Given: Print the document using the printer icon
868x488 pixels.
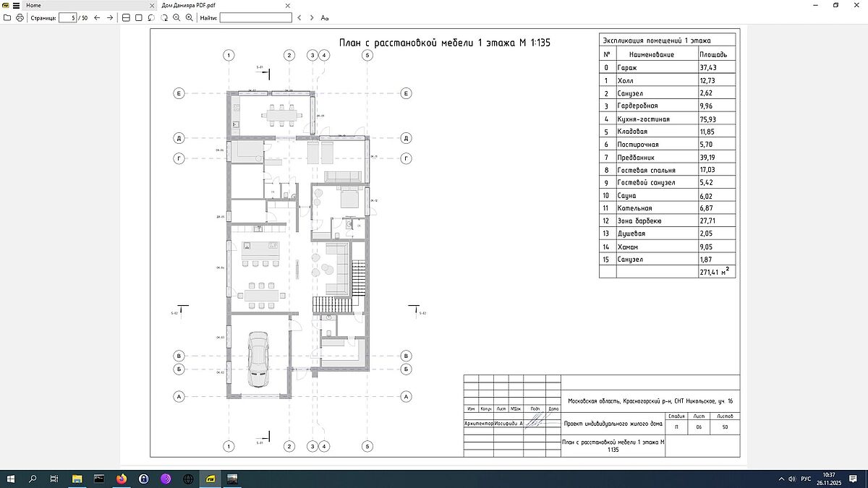Looking at the screenshot, I should coord(19,17).
